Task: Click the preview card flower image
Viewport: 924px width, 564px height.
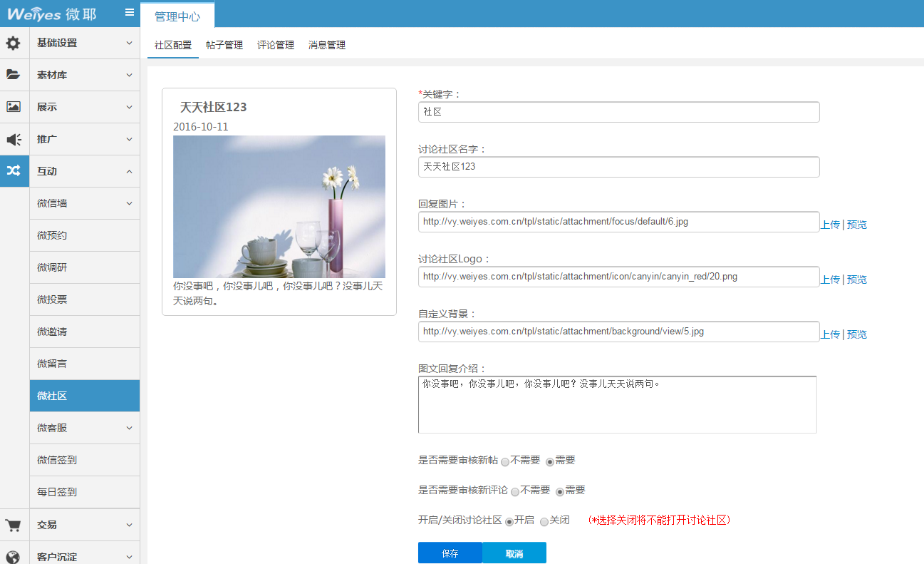Action: tap(279, 207)
